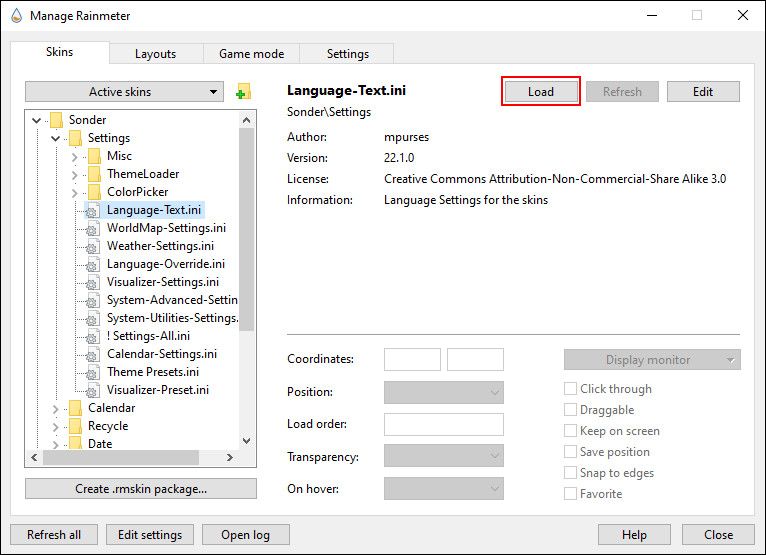Toggle the Save position checkbox
The height and width of the screenshot is (555, 766).
[x=570, y=452]
